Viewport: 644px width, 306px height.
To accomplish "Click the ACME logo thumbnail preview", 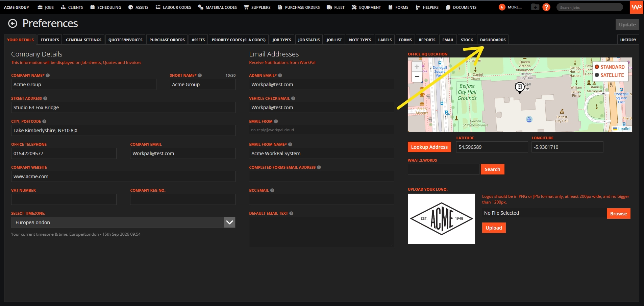I will pyautogui.click(x=441, y=219).
